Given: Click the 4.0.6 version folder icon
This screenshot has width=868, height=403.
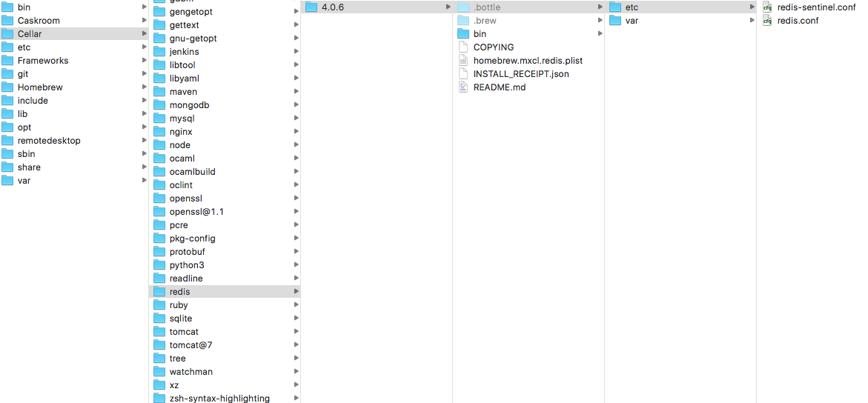Looking at the screenshot, I should point(311,7).
